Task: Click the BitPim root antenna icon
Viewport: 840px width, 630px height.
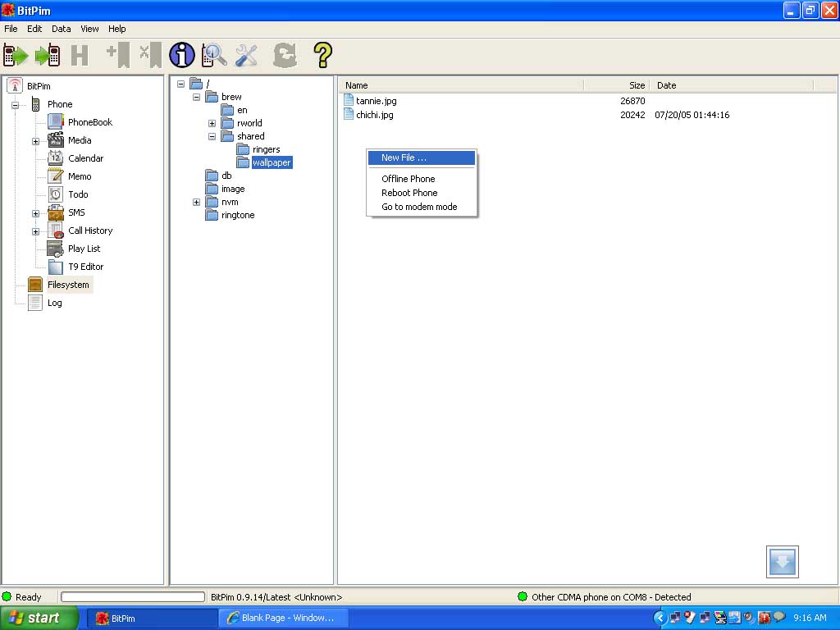Action: point(15,85)
